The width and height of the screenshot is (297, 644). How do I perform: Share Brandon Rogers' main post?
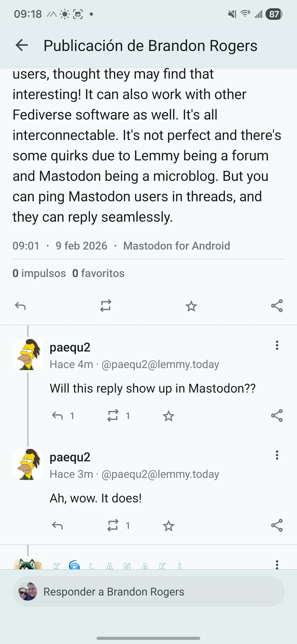277,306
